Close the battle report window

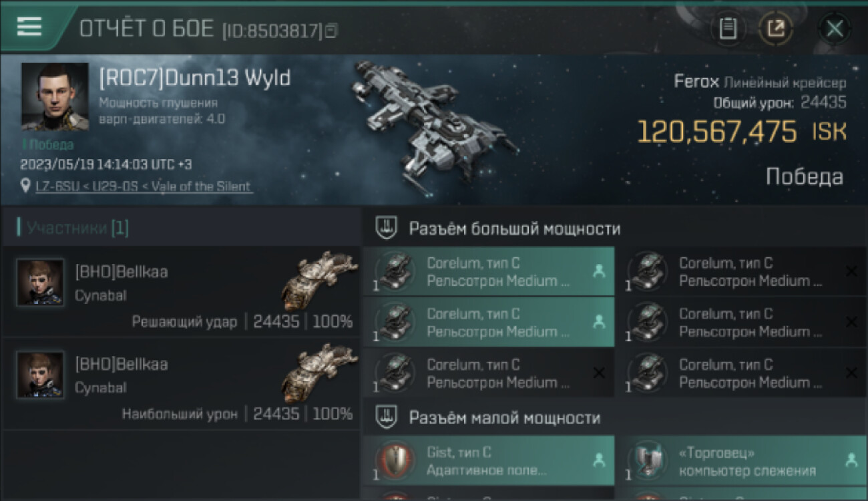click(x=834, y=29)
